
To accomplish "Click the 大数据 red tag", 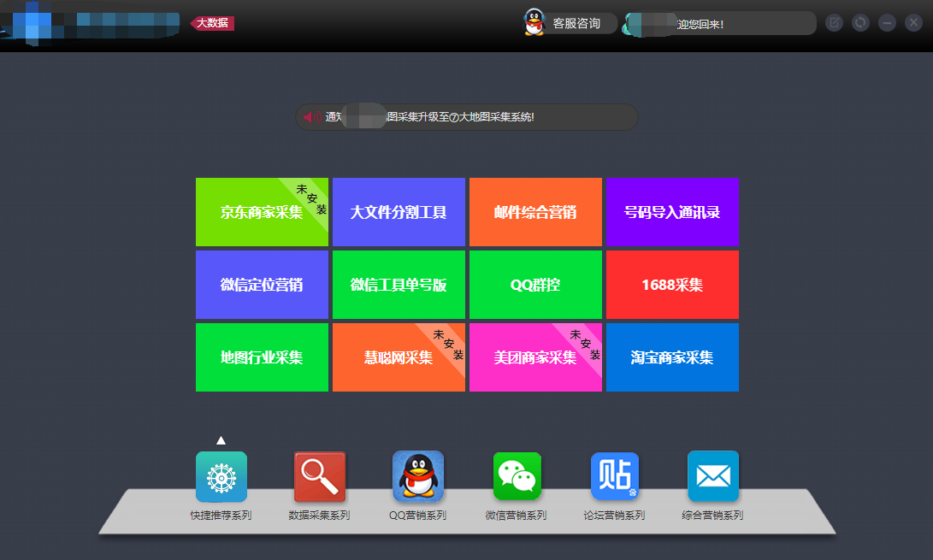I will (212, 23).
